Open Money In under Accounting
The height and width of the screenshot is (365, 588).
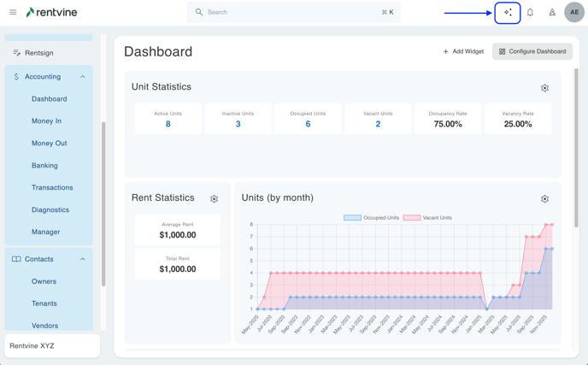click(46, 121)
